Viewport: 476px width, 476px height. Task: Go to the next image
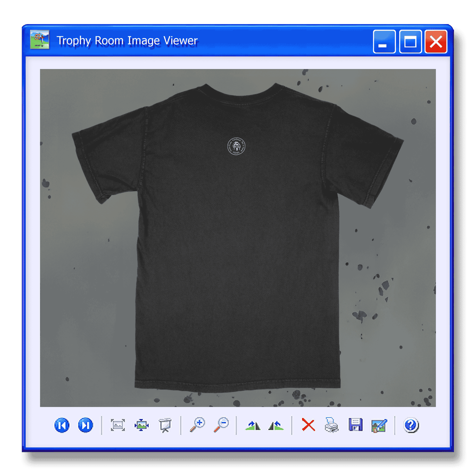(x=85, y=425)
